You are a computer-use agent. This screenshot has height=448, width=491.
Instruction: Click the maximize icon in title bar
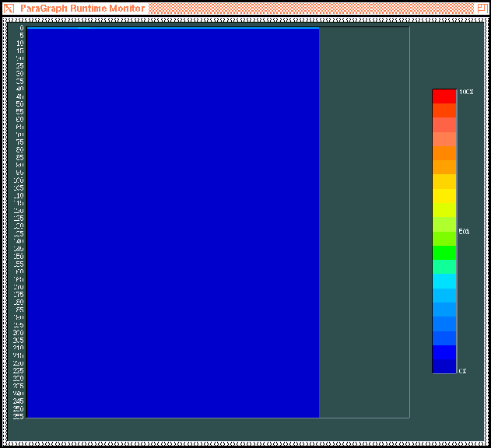482,8
